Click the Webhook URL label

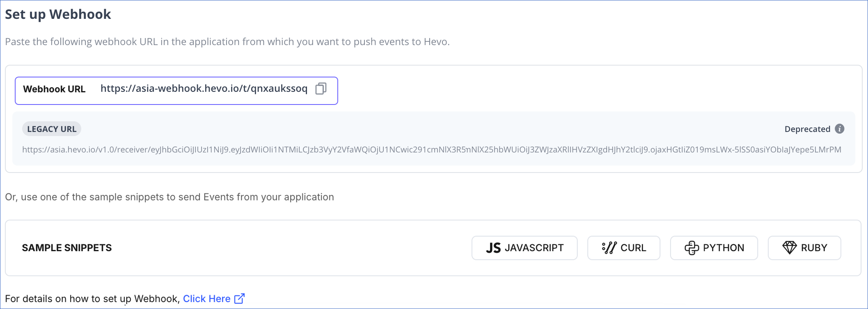54,89
